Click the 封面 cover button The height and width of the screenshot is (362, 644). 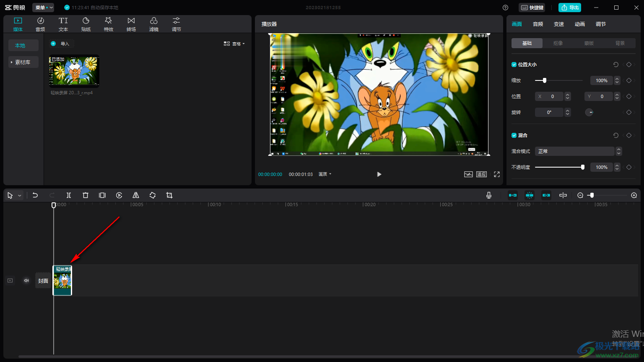click(x=43, y=281)
